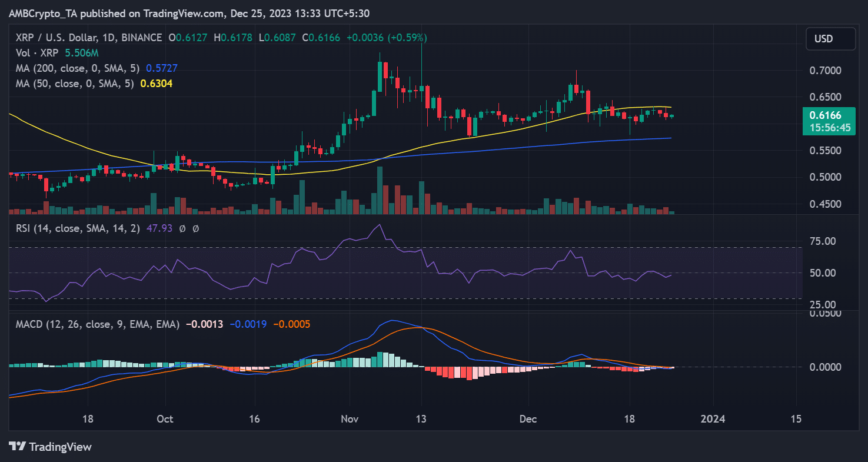Click the open price value O0.6127

tap(189, 38)
